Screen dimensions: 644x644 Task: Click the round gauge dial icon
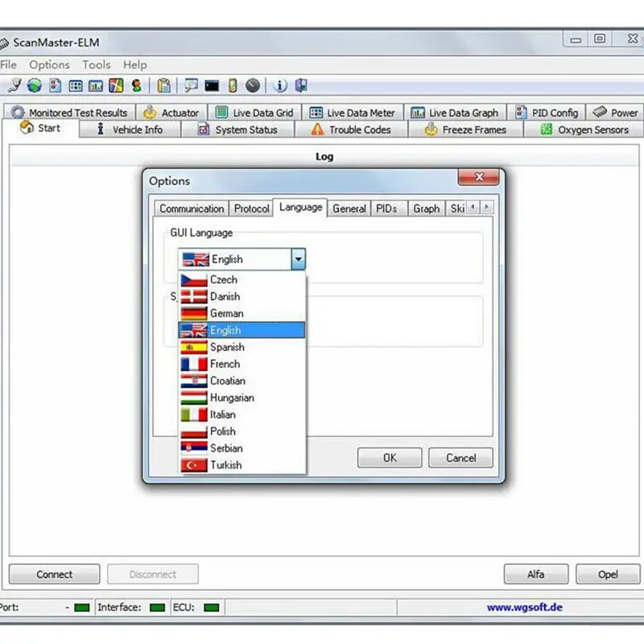(x=253, y=85)
